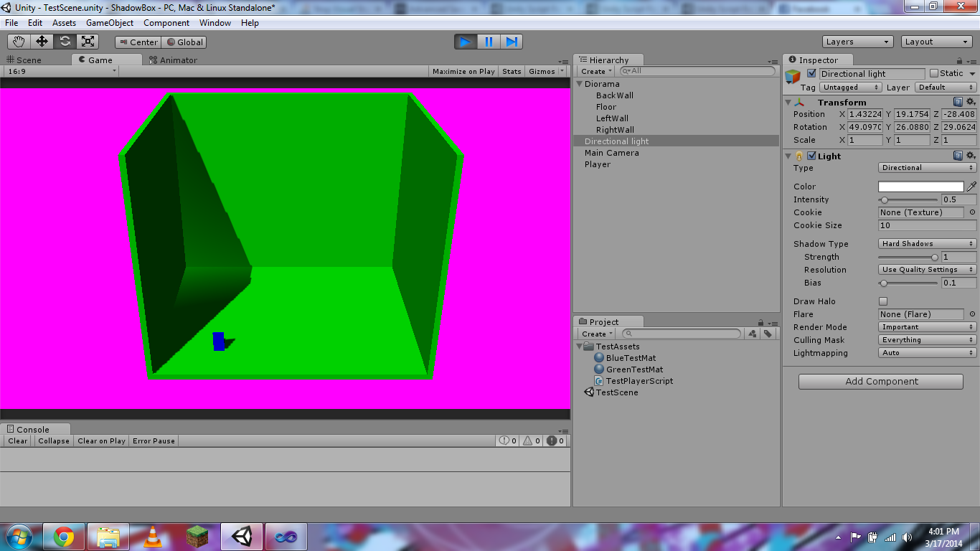Click Project search by type icon
The image size is (980, 551).
point(752,334)
